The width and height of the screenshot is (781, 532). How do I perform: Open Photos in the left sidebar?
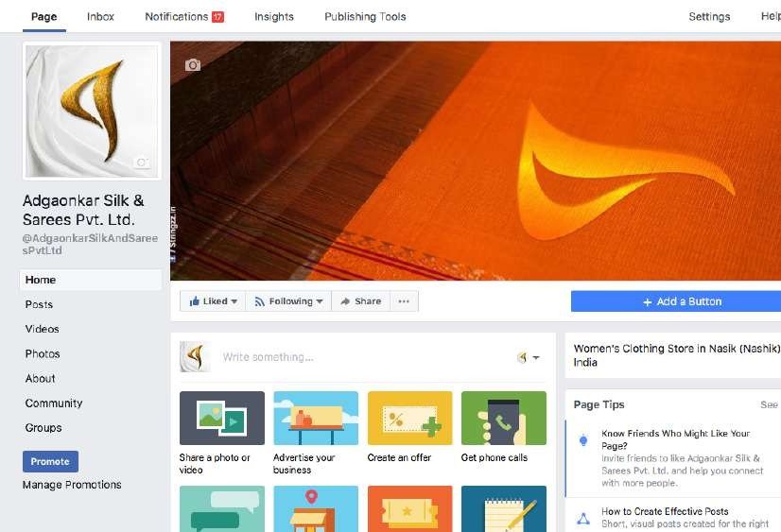pos(43,353)
